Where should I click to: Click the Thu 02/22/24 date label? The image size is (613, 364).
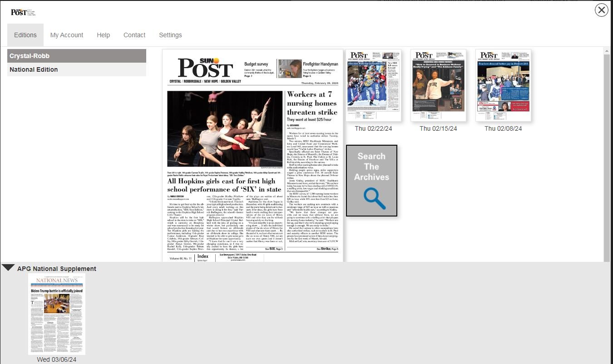373,128
